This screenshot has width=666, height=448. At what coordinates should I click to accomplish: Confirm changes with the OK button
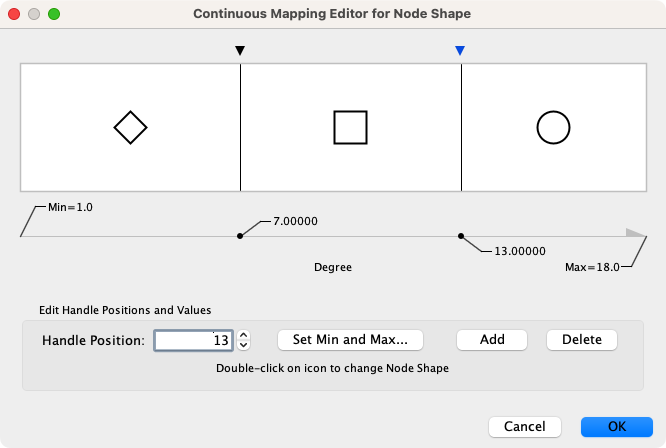pyautogui.click(x=617, y=427)
